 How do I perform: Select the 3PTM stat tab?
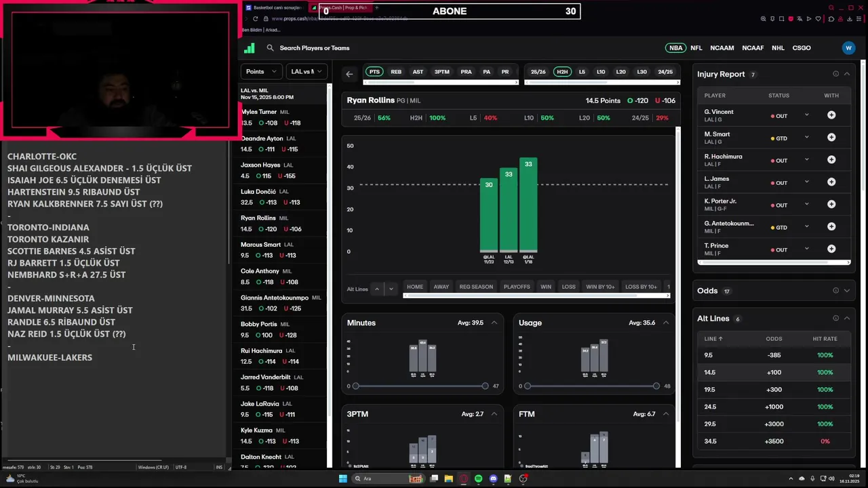point(441,72)
